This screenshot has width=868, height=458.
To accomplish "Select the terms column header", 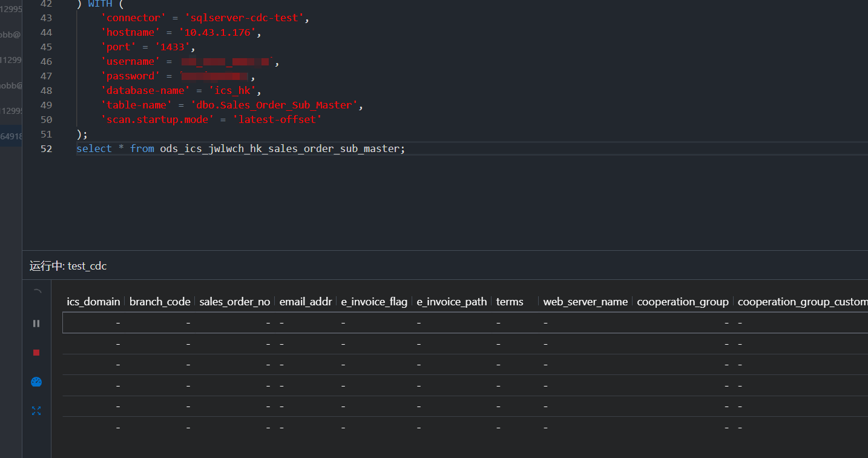I will click(510, 302).
